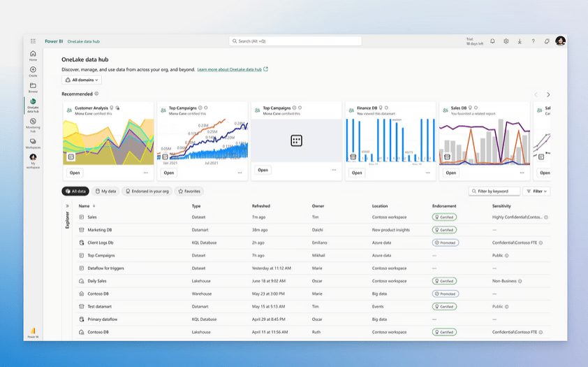Screen dimensions: 588x367
Task: Select Endorsed in your org tab
Action: pyautogui.click(x=147, y=191)
